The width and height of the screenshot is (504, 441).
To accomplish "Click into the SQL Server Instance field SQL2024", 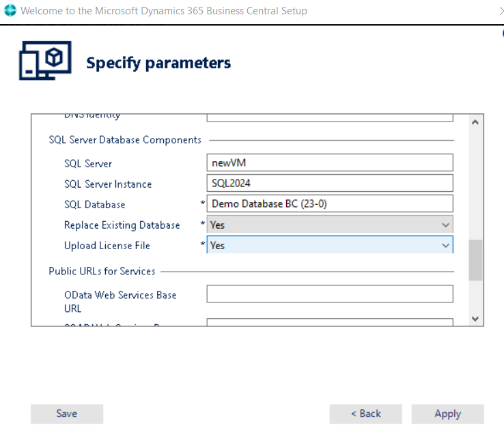I will pyautogui.click(x=330, y=183).
